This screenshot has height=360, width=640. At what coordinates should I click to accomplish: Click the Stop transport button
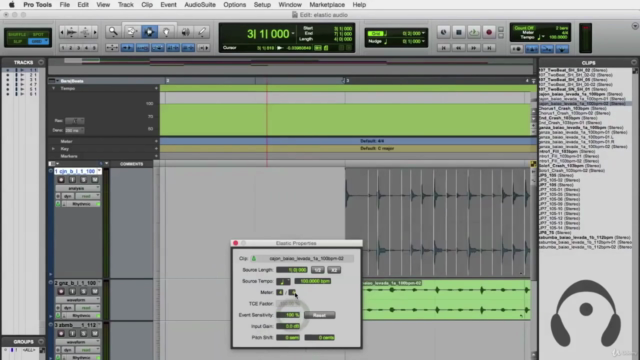[459, 32]
